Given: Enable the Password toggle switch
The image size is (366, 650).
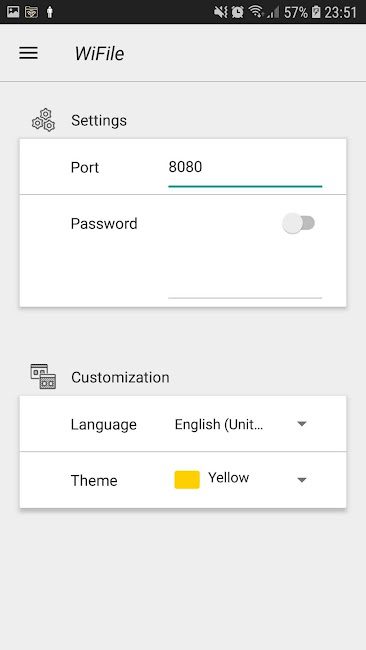Looking at the screenshot, I should (x=298, y=223).
